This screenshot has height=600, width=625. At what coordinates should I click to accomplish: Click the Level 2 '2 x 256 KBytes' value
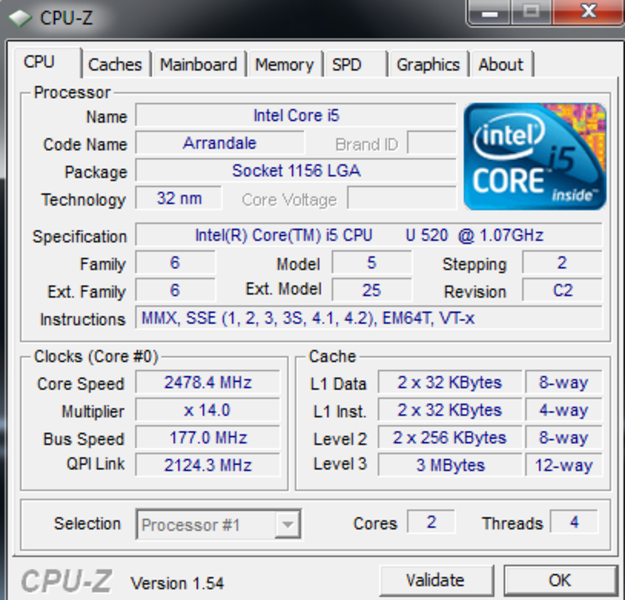(450, 438)
